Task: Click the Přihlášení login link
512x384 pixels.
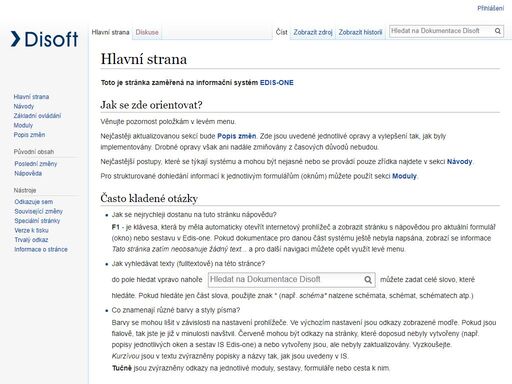Action: (x=491, y=8)
